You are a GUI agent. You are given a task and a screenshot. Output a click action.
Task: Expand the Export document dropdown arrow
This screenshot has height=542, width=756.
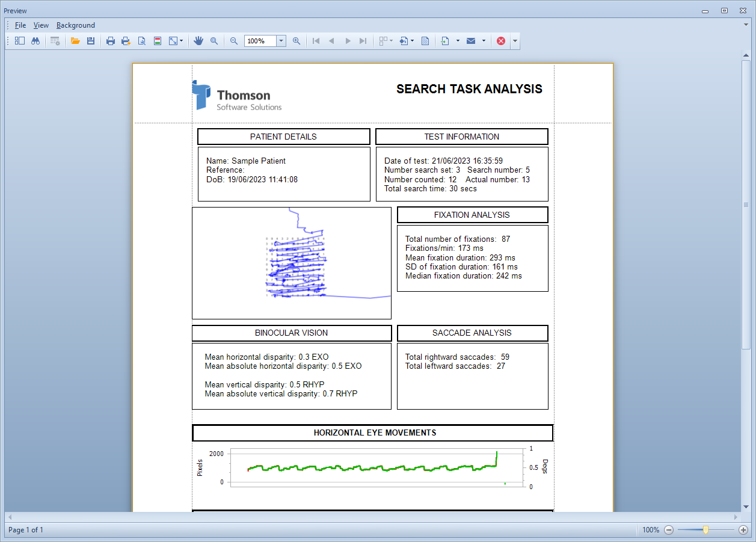click(458, 41)
